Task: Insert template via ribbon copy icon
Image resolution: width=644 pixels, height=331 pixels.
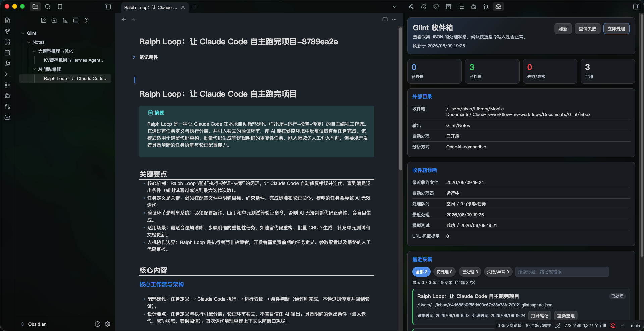Action: click(x=7, y=63)
